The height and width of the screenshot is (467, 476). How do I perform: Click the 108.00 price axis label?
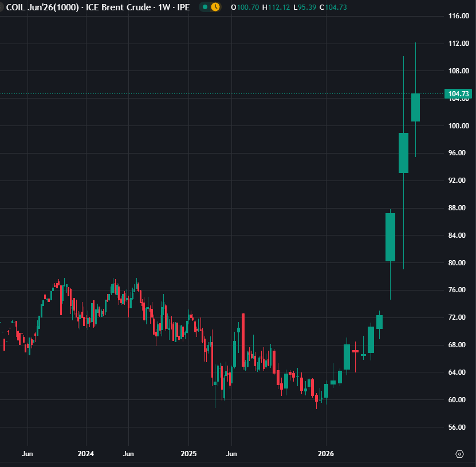pos(459,70)
